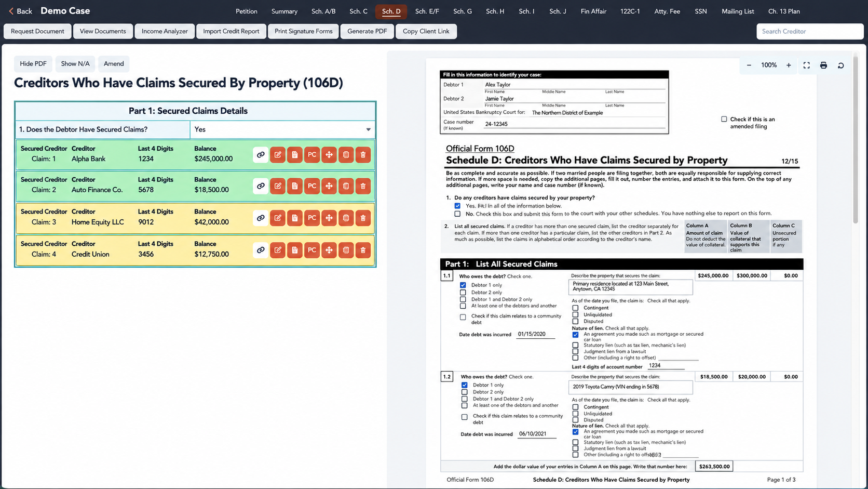Click PC button for Home Equity LLC
This screenshot has width=868, height=489.
312,218
